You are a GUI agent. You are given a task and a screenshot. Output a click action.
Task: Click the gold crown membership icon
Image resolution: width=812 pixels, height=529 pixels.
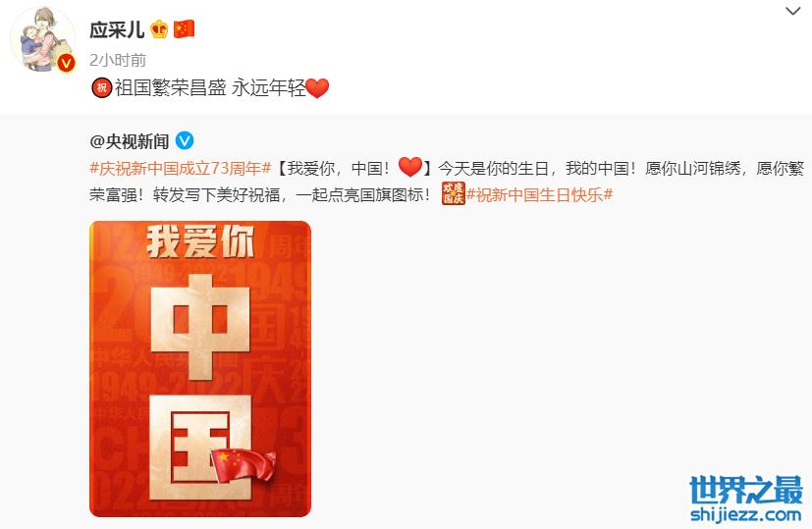coord(159,29)
